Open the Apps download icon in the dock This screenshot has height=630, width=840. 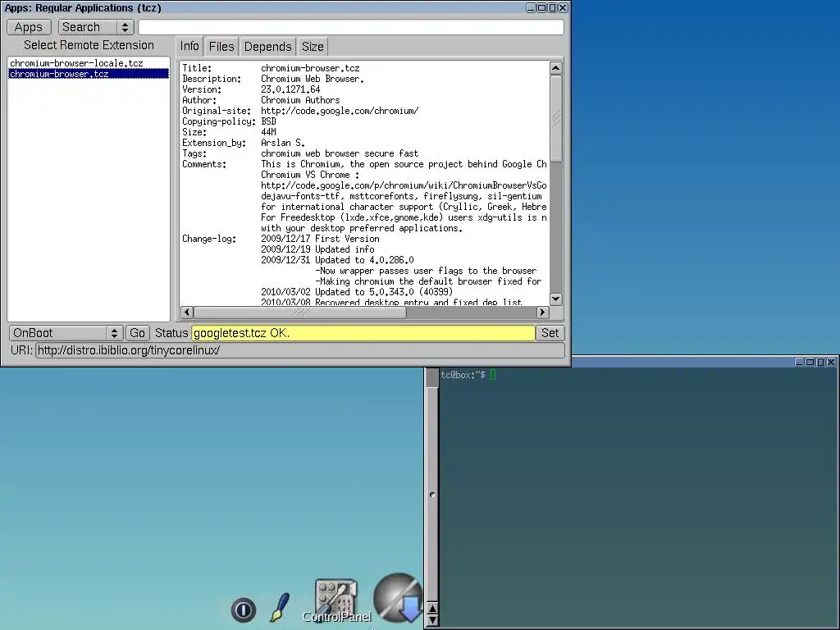coord(398,598)
